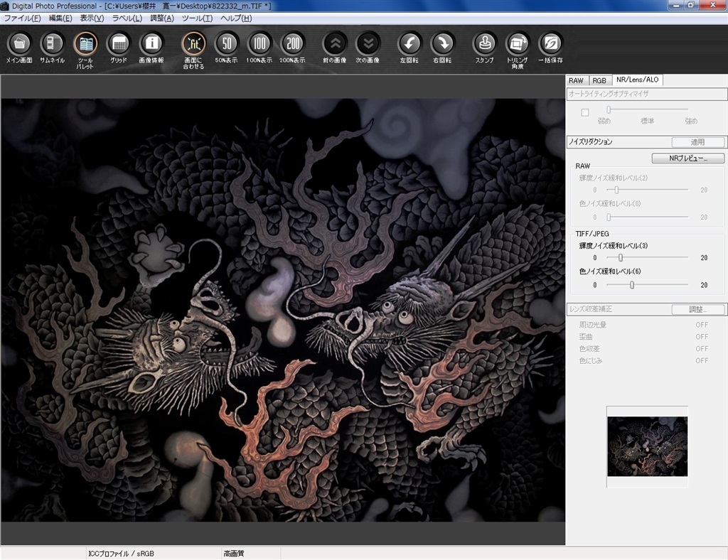Open the サムネイル thumbnail view
The height and width of the screenshot is (560, 728).
pos(52,48)
